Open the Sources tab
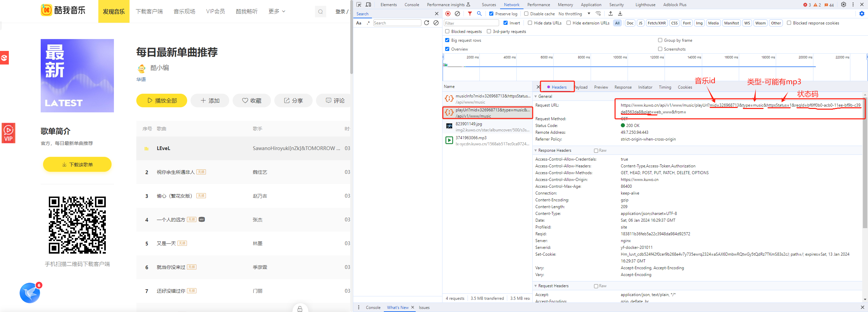The image size is (868, 312). pos(489,4)
